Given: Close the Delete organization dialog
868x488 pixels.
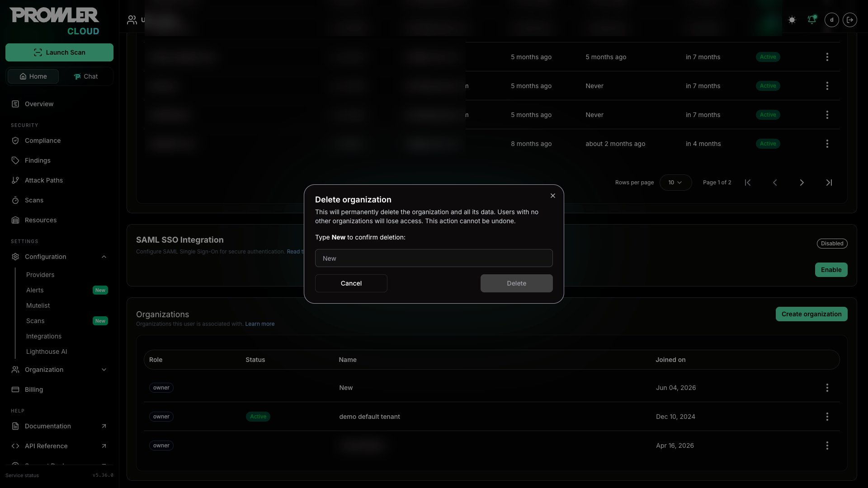Looking at the screenshot, I should coord(552,196).
